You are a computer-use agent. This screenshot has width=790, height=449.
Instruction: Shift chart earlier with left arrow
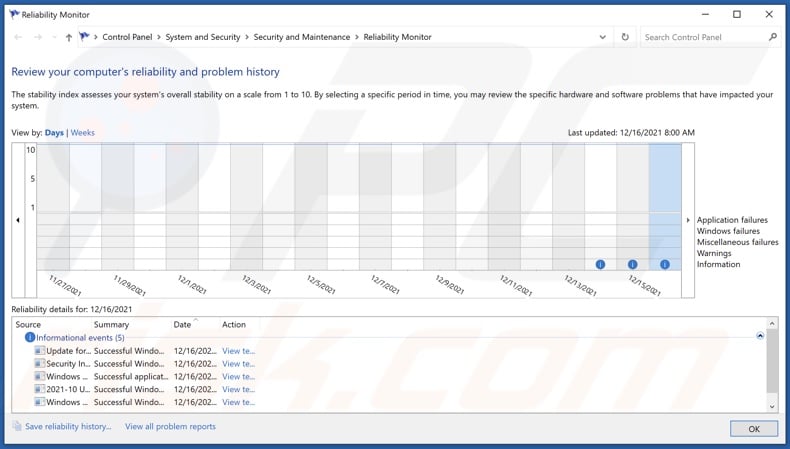tap(18, 220)
